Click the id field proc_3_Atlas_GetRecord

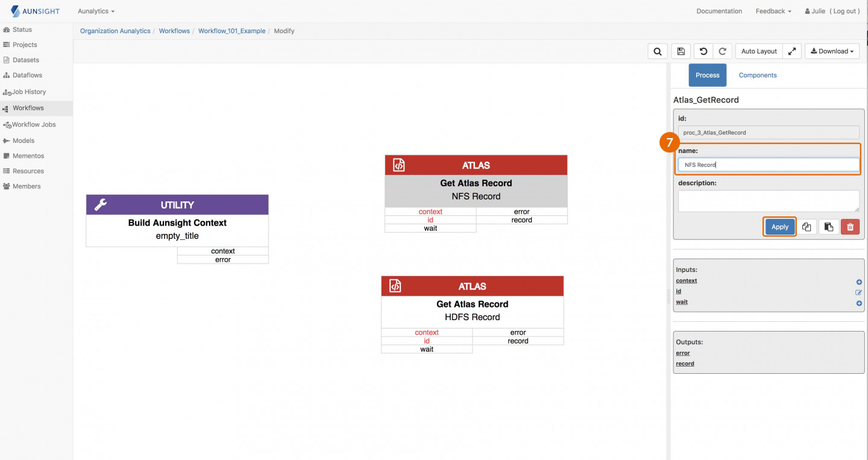pos(769,132)
